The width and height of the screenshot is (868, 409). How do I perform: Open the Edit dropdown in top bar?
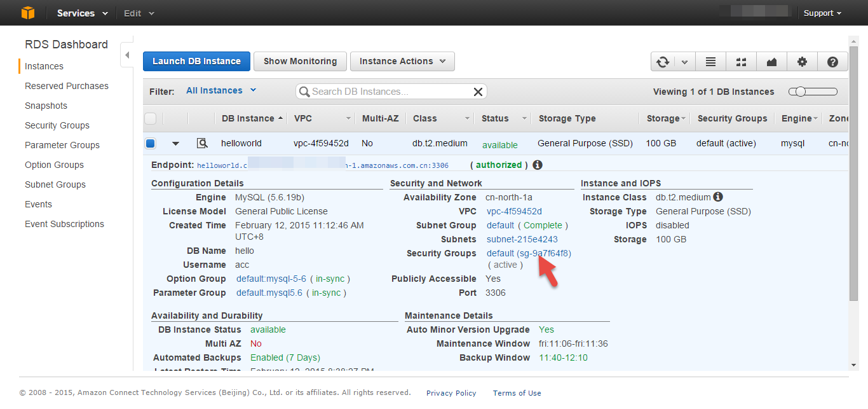click(139, 13)
